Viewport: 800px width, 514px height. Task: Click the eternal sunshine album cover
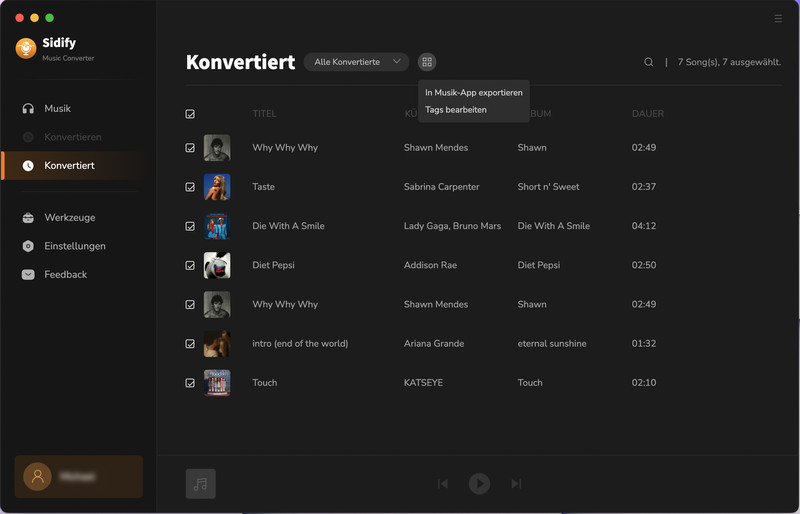point(217,344)
